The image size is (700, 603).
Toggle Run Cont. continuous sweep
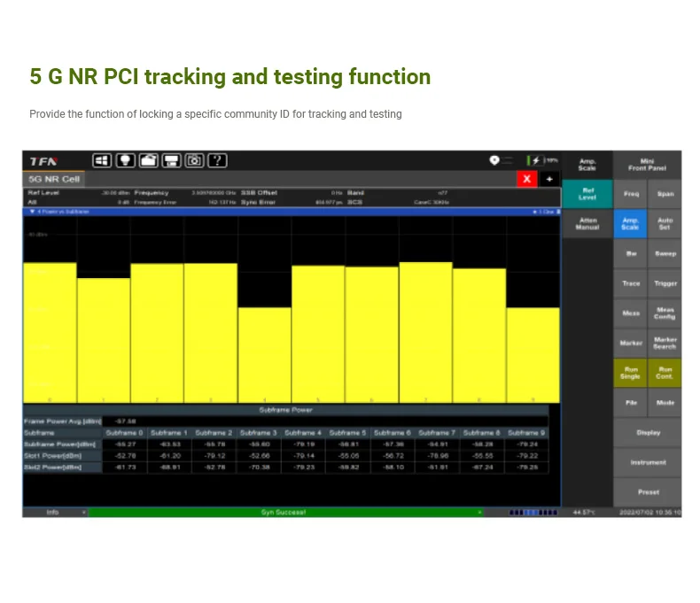pos(665,373)
